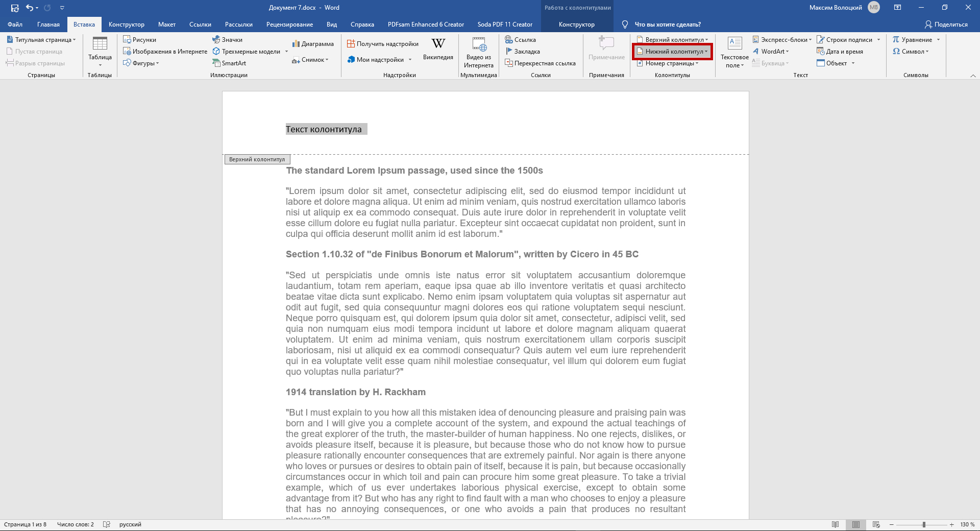The image size is (980, 531).
Task: Insert 3D models (Трехмерные модели)
Action: click(x=247, y=51)
